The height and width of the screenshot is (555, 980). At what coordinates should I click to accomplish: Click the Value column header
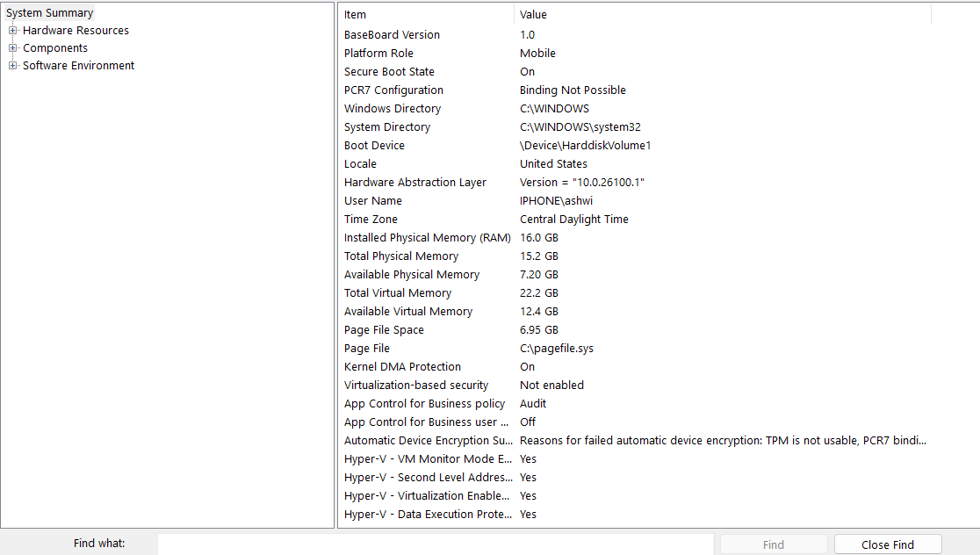pos(723,14)
